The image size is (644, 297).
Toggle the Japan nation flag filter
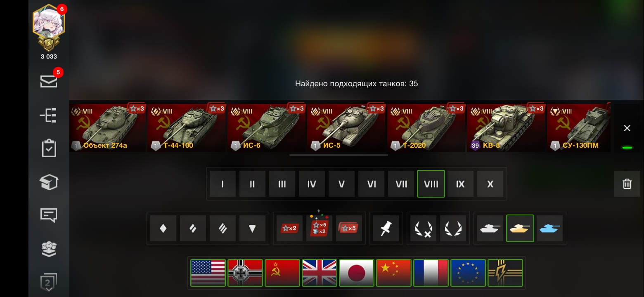coord(357,273)
